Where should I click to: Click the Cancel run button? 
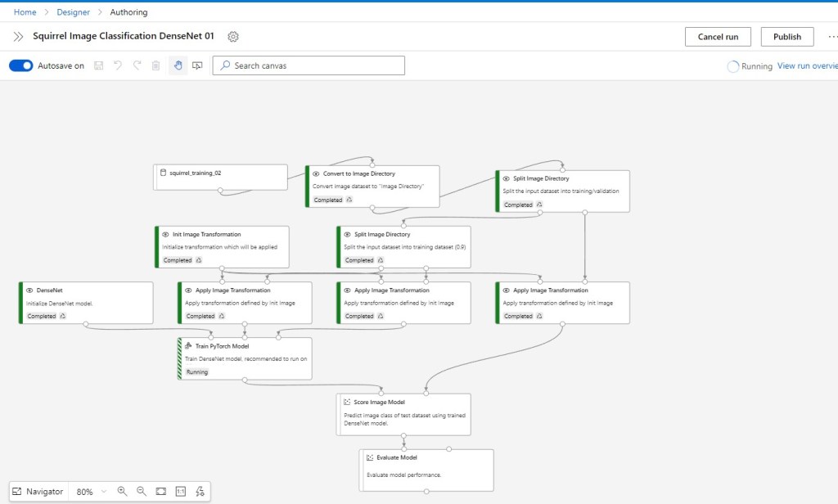[718, 36]
